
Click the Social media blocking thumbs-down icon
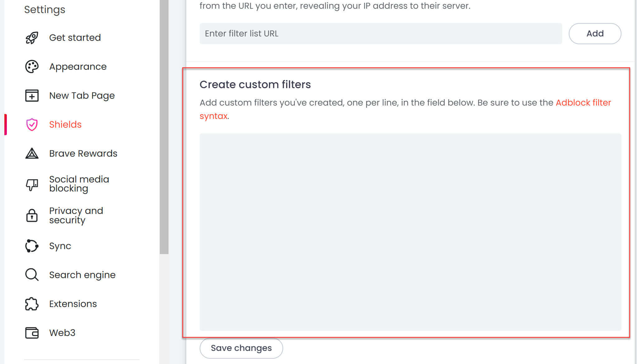pos(32,185)
